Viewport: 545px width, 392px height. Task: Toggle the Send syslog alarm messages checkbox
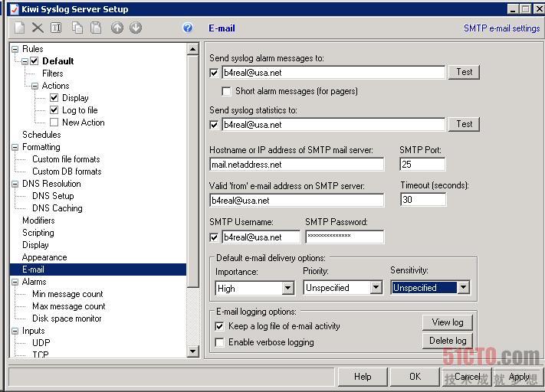[x=214, y=73]
